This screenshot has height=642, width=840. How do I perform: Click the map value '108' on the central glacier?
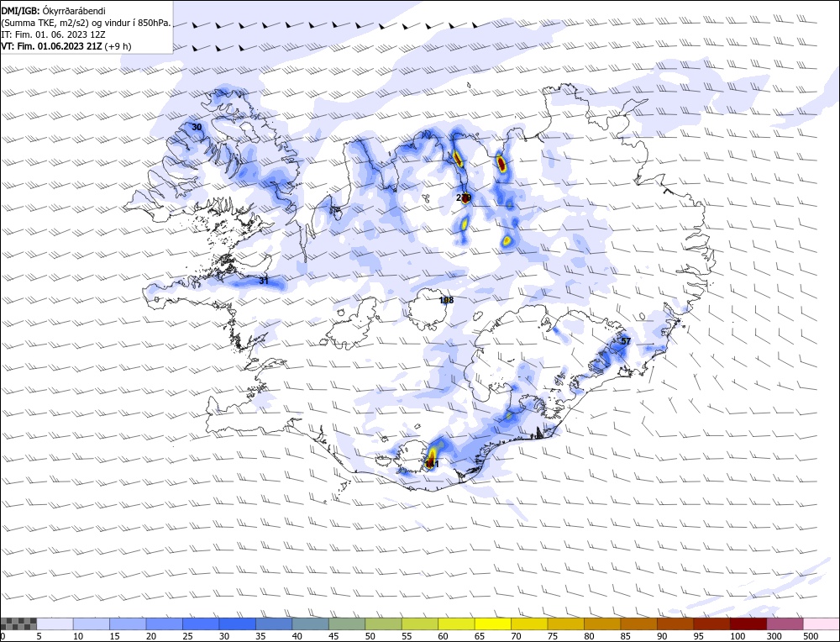click(446, 300)
